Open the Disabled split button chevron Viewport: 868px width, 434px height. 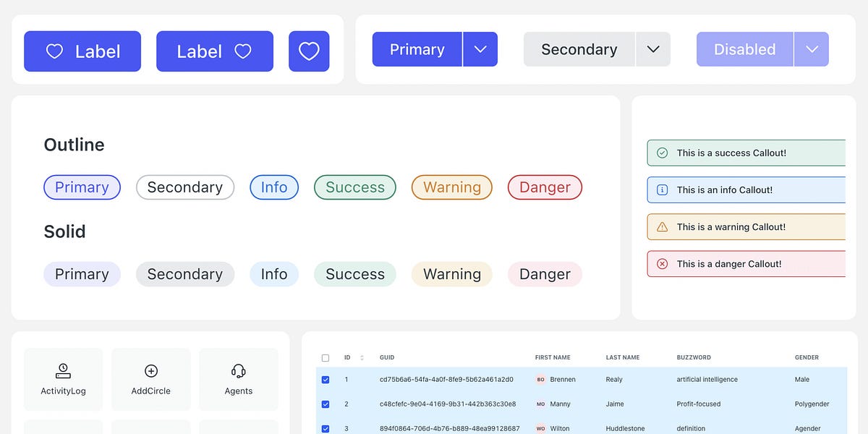812,49
